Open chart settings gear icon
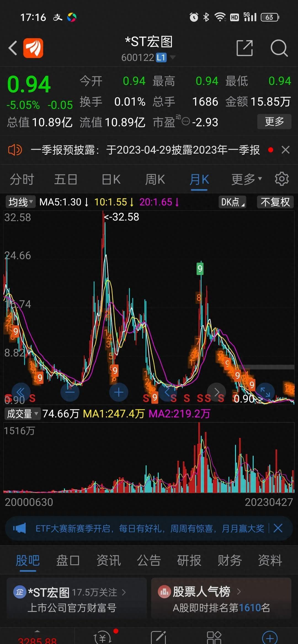Image resolution: width=298 pixels, height=644 pixels. coord(282,179)
